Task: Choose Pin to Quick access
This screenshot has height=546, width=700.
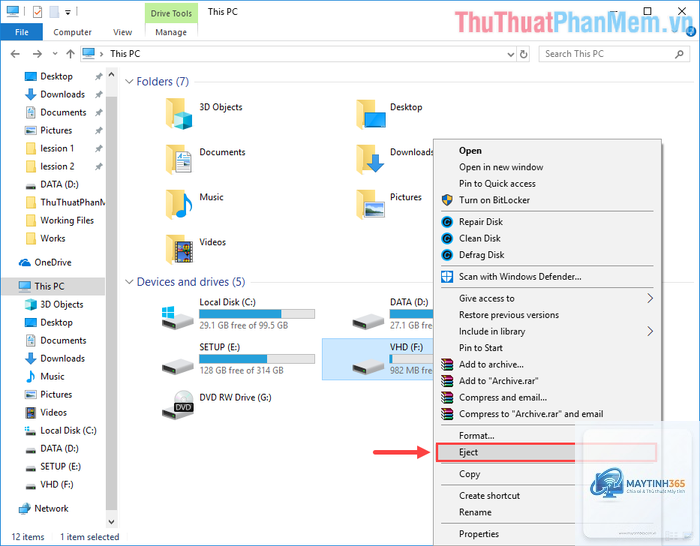Action: (x=497, y=184)
